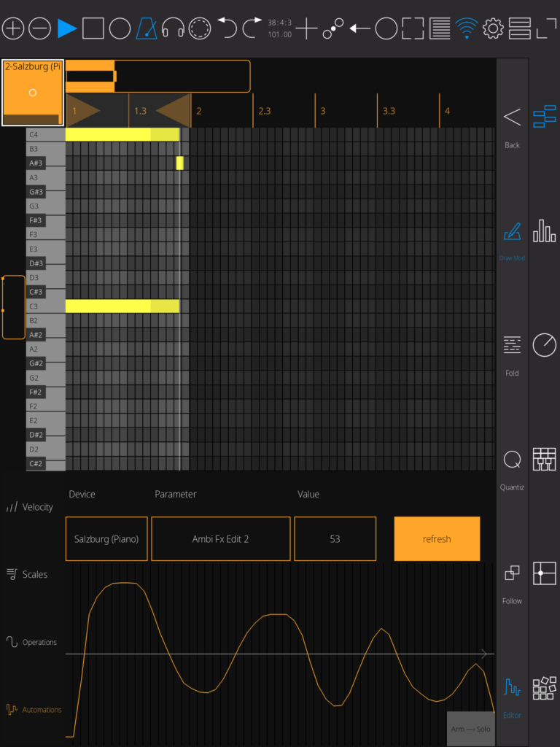Screen dimensions: 560x747
Task: Click the blue Wi-Fi link icon
Action: coord(466,28)
